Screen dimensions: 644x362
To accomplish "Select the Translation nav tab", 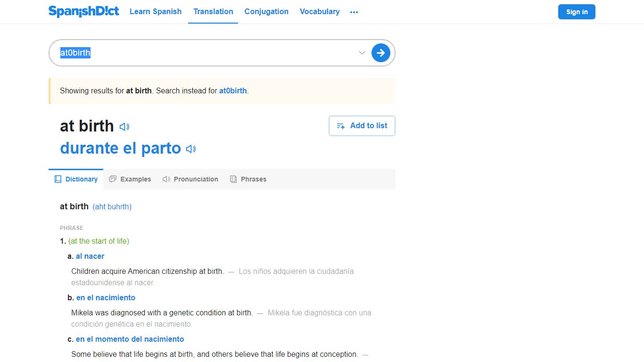I will (x=213, y=11).
